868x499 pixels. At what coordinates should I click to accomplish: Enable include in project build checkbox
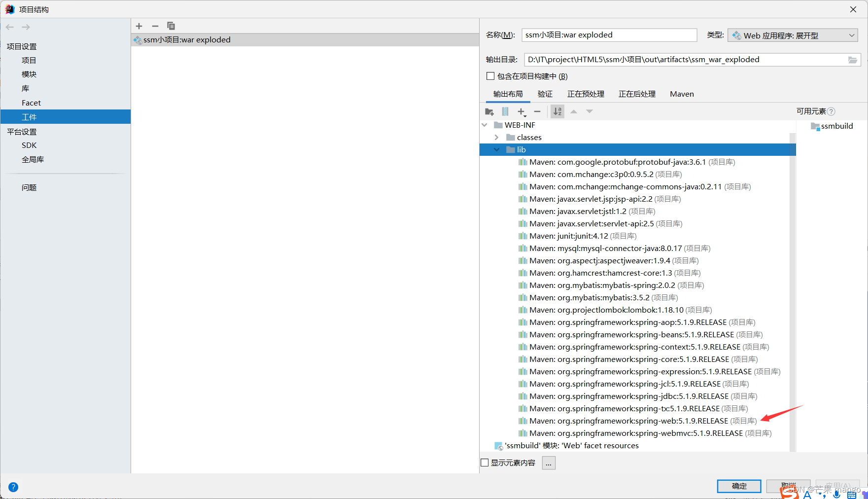[x=490, y=76]
